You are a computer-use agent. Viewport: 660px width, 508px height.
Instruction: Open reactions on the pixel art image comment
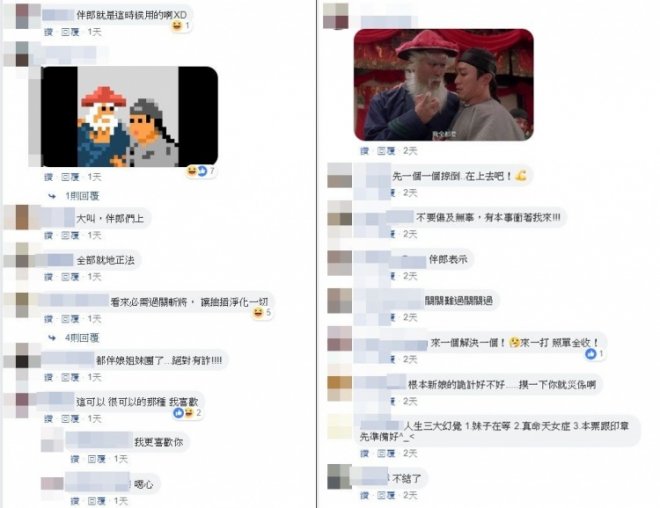(x=200, y=171)
